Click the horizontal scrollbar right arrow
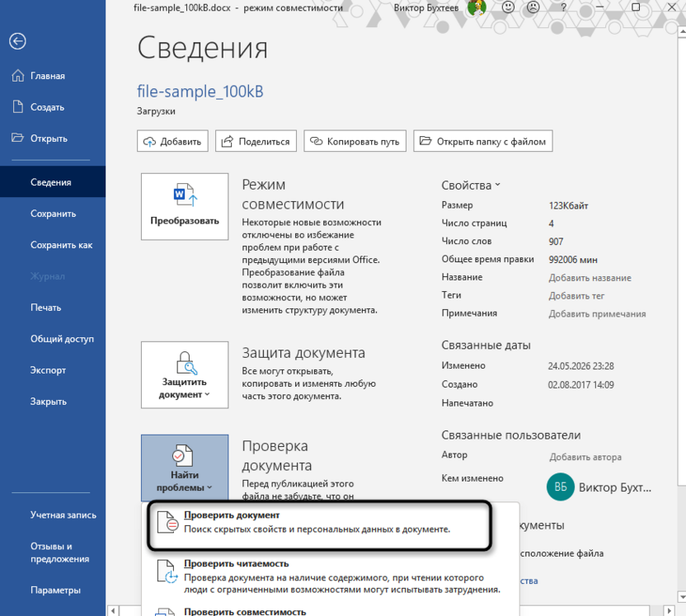The height and width of the screenshot is (616, 686). point(669,611)
